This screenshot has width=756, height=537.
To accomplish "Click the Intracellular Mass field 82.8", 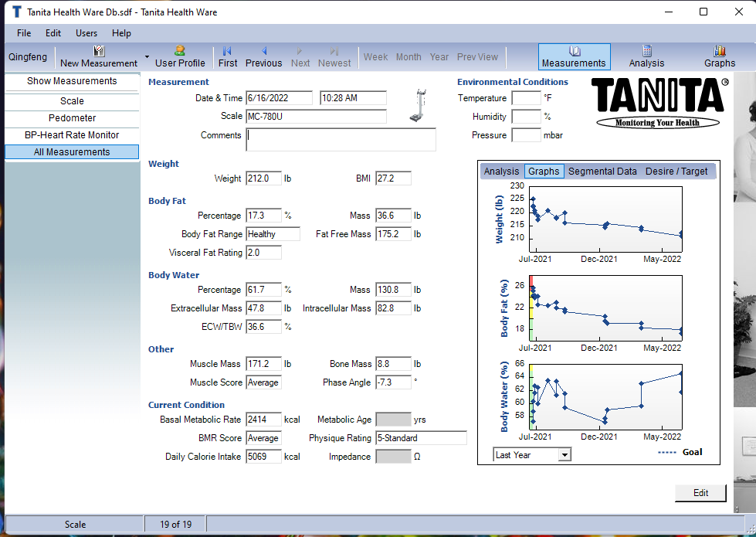I will 393,308.
